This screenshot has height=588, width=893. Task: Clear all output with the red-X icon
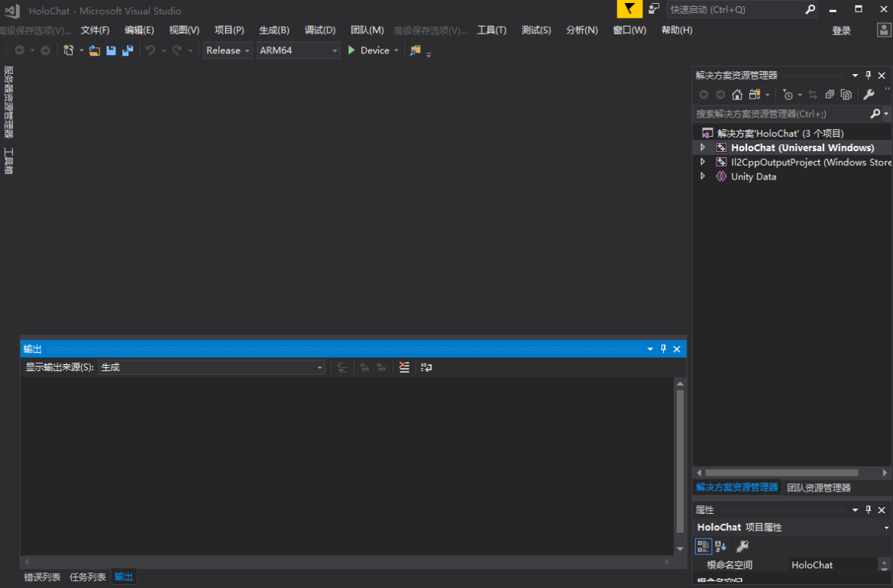pyautogui.click(x=404, y=367)
